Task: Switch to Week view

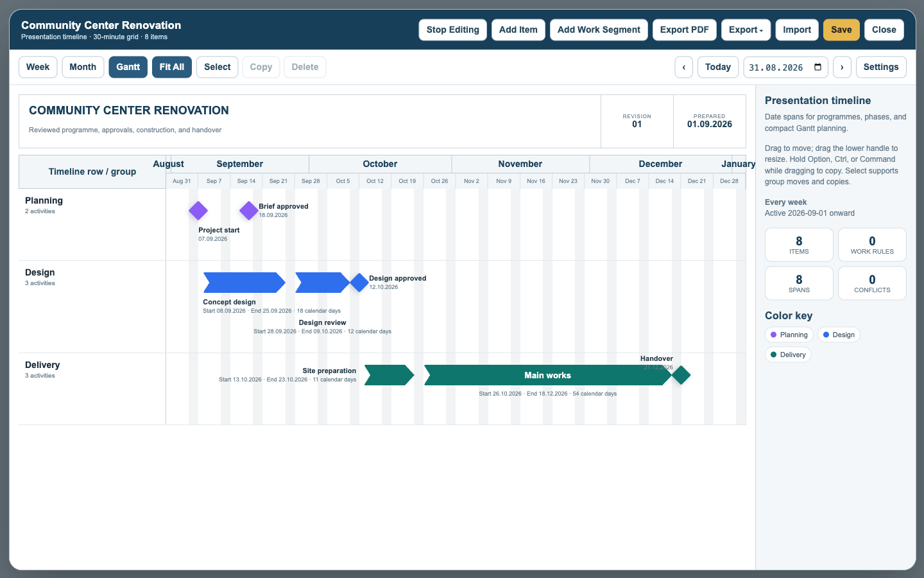Action: click(x=38, y=67)
